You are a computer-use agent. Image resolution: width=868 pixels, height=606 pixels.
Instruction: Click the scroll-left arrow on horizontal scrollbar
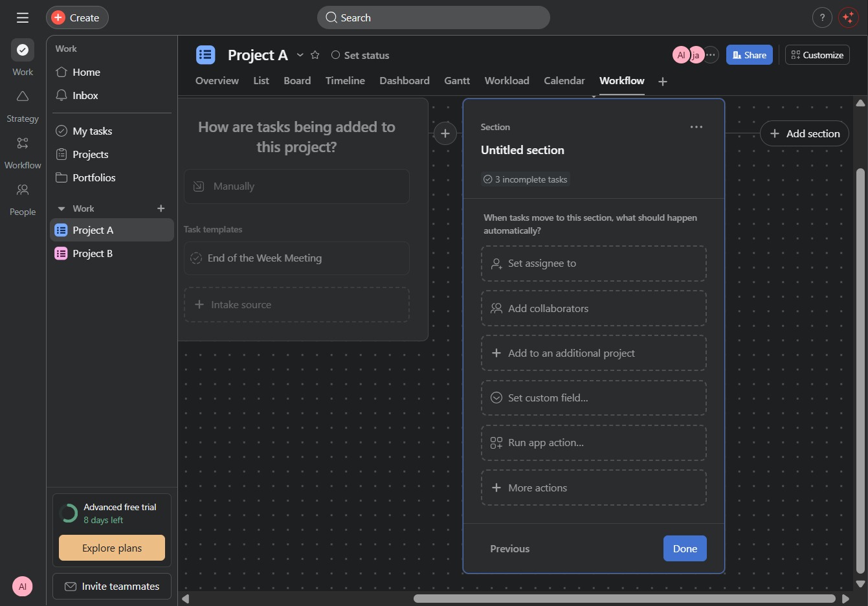(186, 599)
